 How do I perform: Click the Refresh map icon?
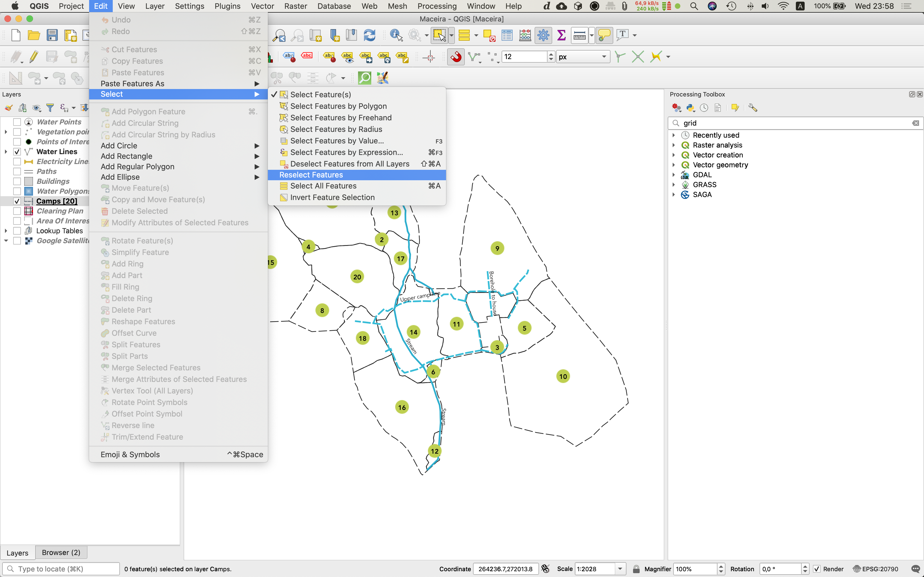coord(369,35)
